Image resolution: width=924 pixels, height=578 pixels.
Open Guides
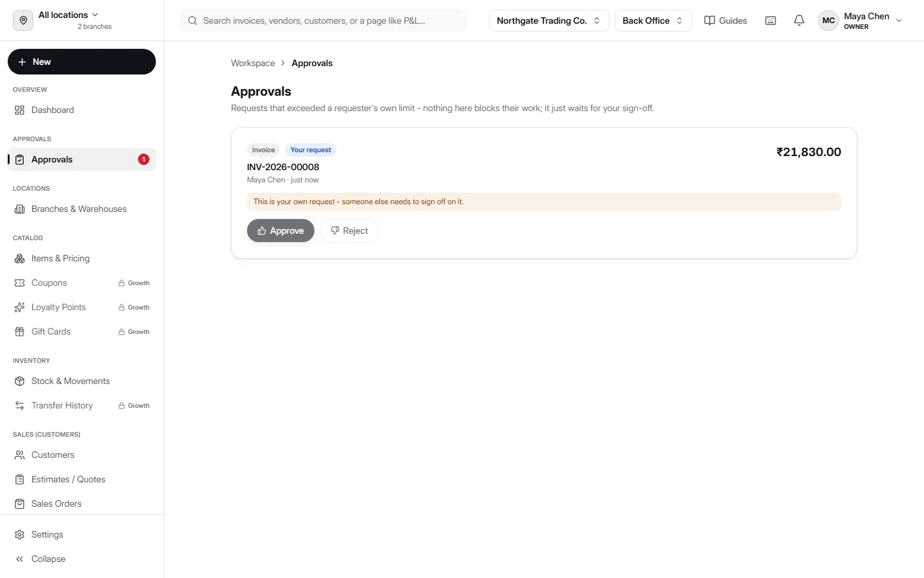click(726, 21)
